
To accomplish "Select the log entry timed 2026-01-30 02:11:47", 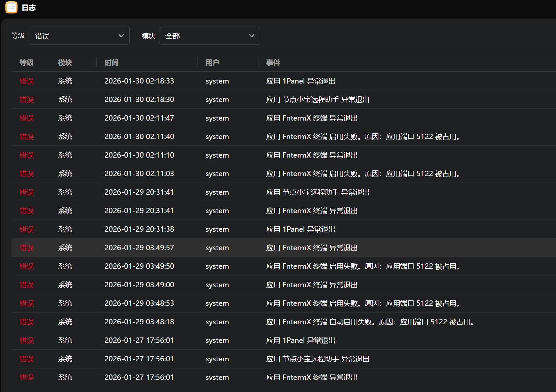I will [x=283, y=118].
